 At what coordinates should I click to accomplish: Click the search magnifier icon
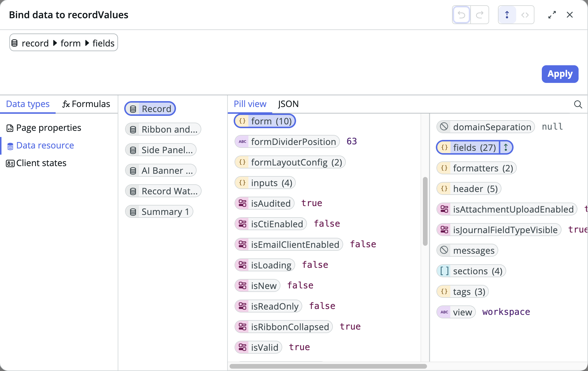pyautogui.click(x=578, y=104)
